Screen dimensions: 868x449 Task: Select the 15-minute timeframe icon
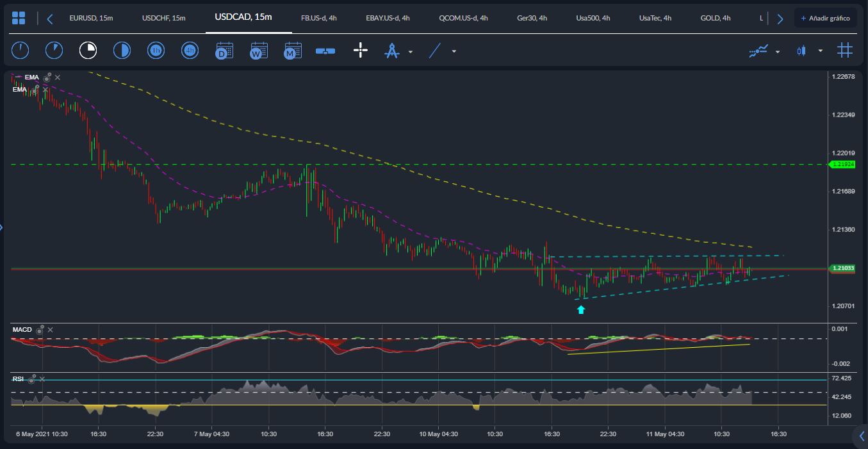[88, 50]
